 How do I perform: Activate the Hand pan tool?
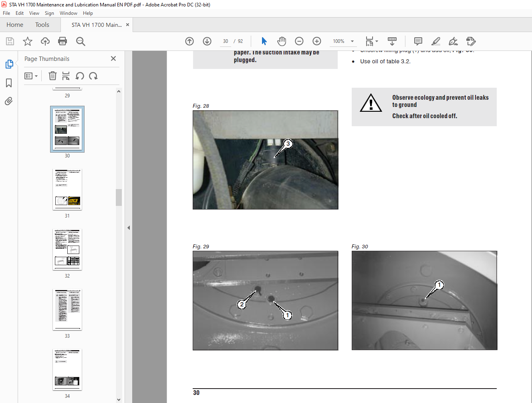pos(282,41)
